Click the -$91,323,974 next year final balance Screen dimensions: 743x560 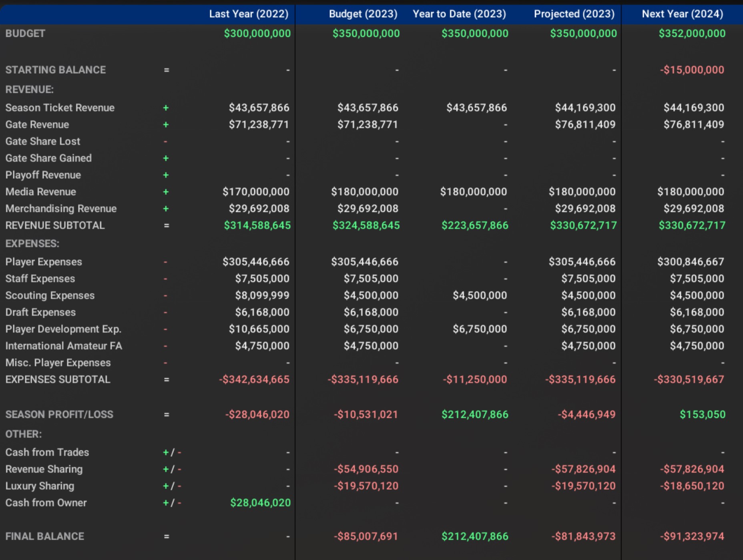pyautogui.click(x=692, y=536)
